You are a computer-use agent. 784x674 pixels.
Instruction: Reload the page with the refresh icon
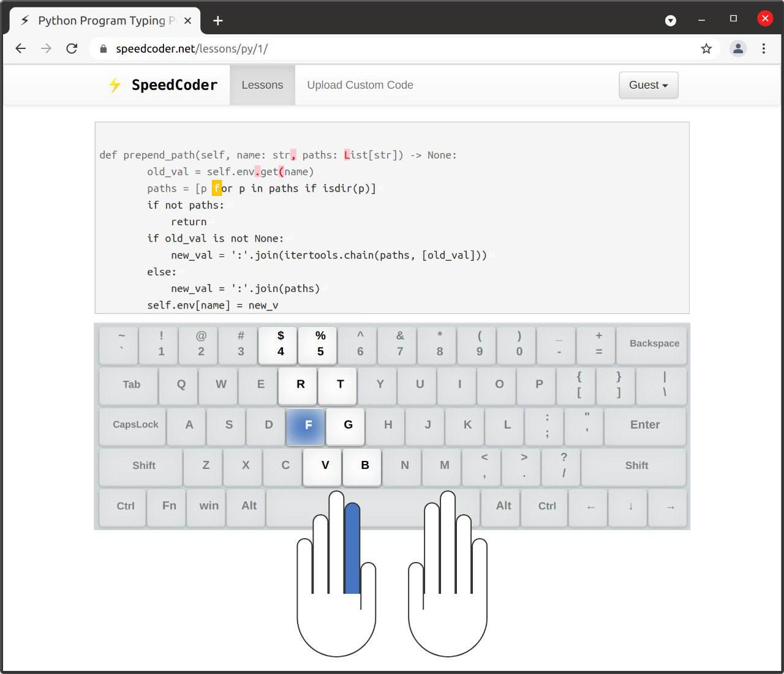click(x=72, y=48)
